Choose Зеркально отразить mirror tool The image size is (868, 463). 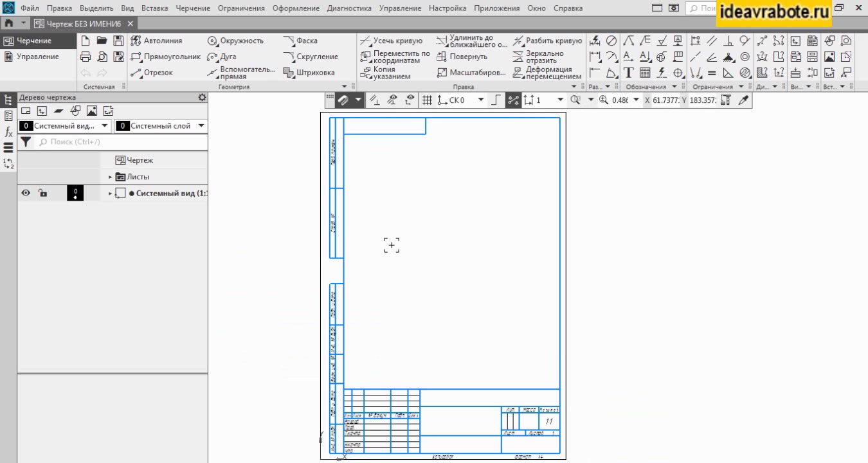539,57
